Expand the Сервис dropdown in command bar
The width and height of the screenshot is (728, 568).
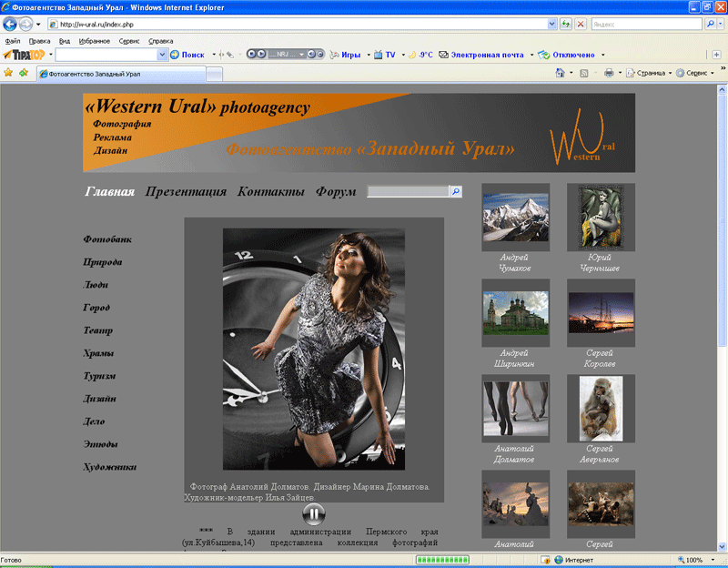pyautogui.click(x=697, y=73)
